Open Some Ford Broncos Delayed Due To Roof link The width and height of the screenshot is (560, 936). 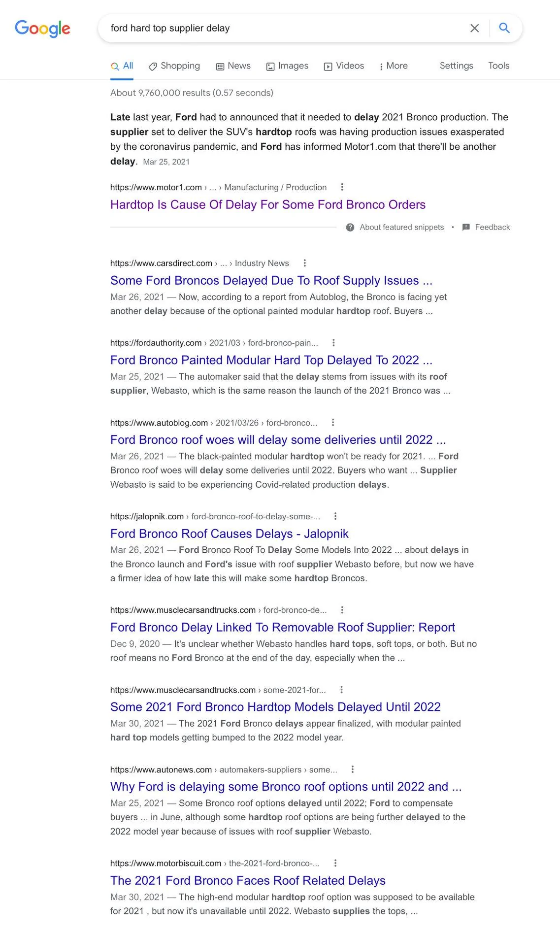[271, 280]
